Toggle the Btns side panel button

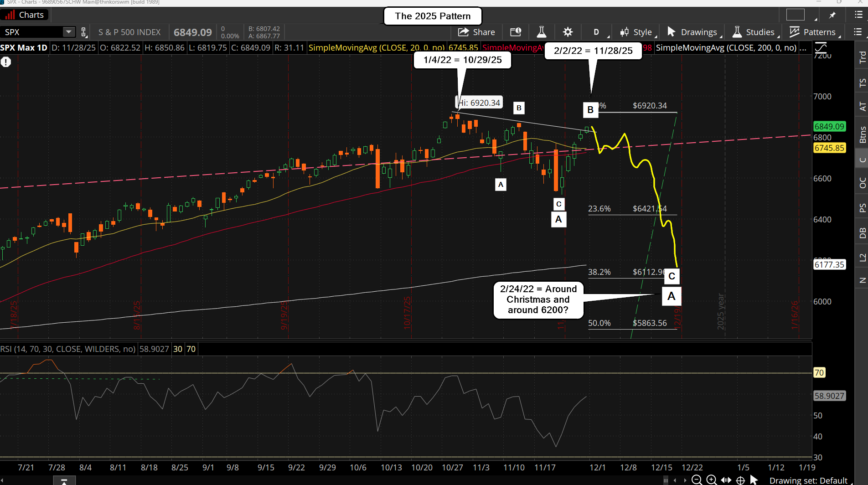[x=862, y=134]
